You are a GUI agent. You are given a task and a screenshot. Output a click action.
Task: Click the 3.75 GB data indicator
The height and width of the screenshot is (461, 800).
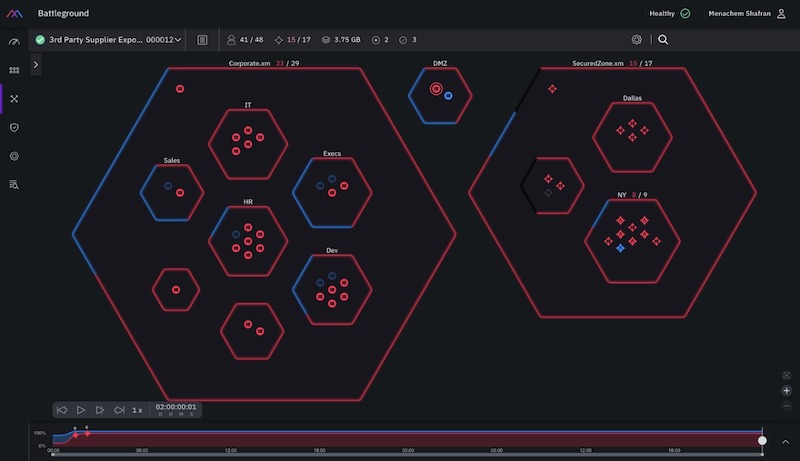pyautogui.click(x=341, y=39)
